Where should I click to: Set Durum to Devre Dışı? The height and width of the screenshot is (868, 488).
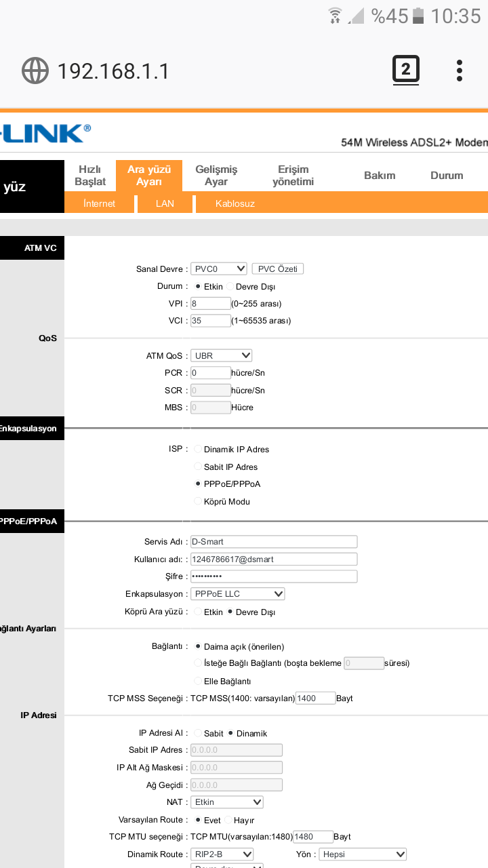(x=230, y=287)
